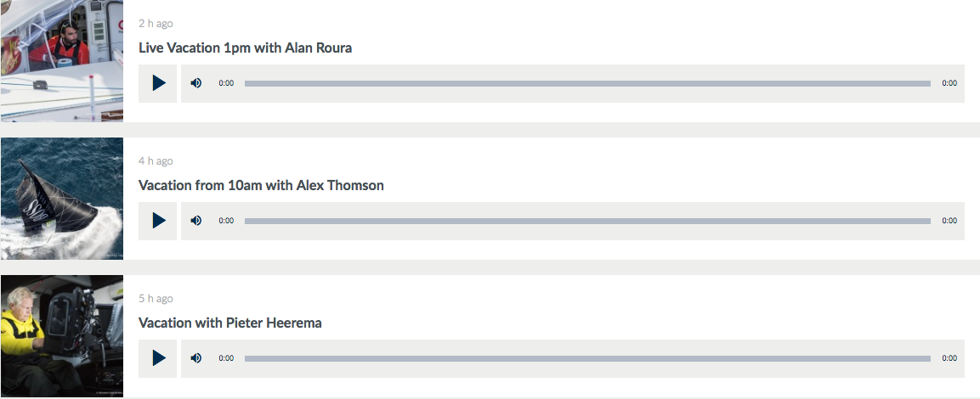The width and height of the screenshot is (980, 399).
Task: Click the '4 h ago' timestamp
Action: (x=156, y=161)
